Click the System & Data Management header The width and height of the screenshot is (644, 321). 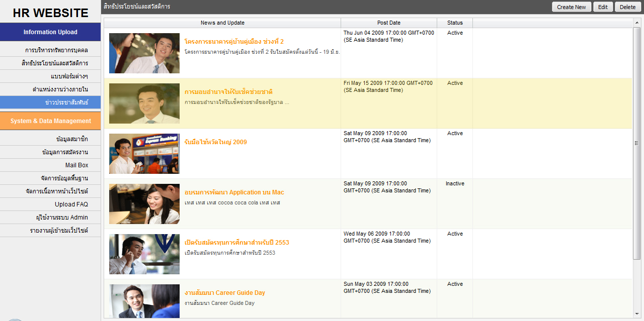pos(50,121)
